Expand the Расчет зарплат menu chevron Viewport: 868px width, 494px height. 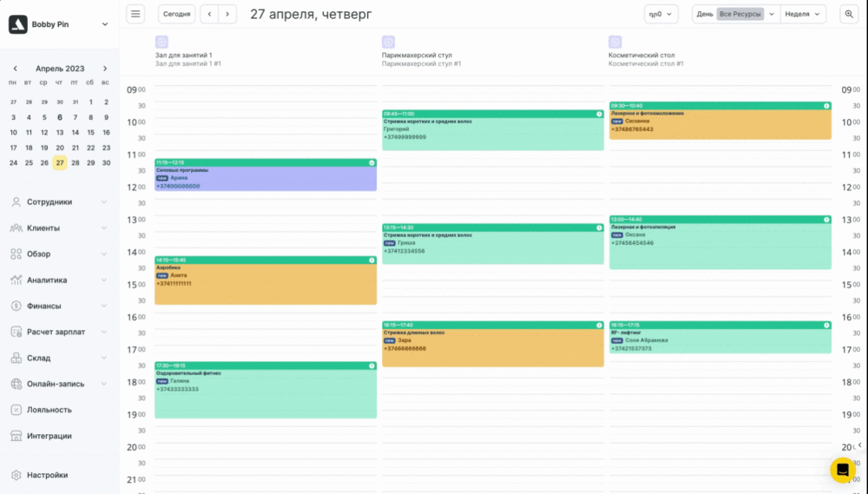(104, 333)
